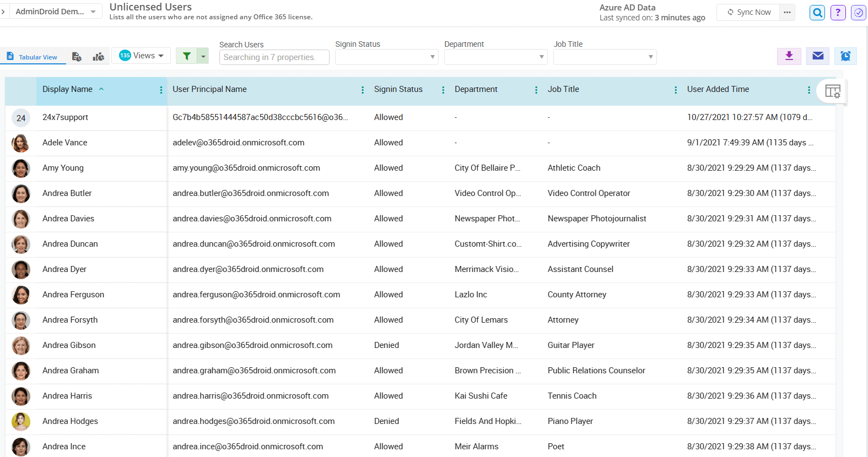Click Andrea Hodges' profile photo

click(x=21, y=422)
